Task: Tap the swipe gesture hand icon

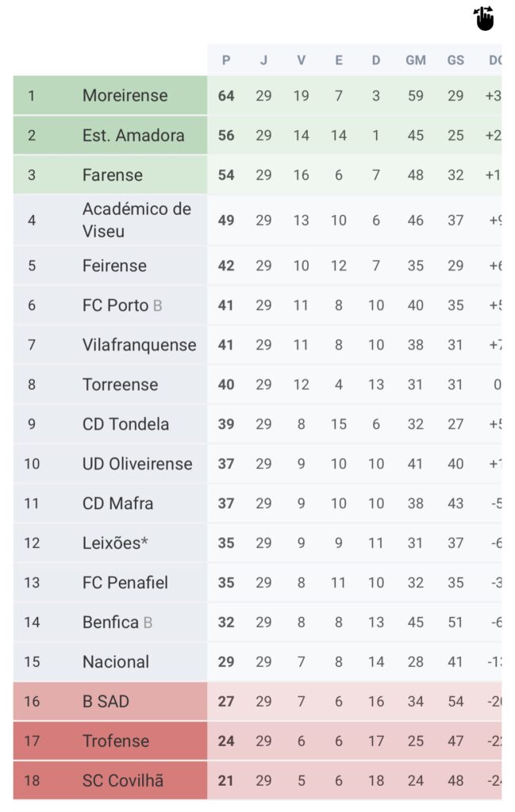Action: [484, 19]
